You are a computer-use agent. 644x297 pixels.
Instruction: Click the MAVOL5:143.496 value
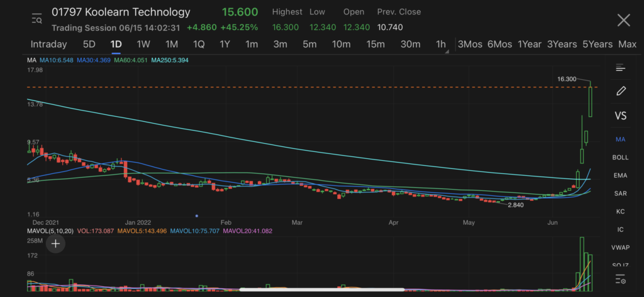142,231
